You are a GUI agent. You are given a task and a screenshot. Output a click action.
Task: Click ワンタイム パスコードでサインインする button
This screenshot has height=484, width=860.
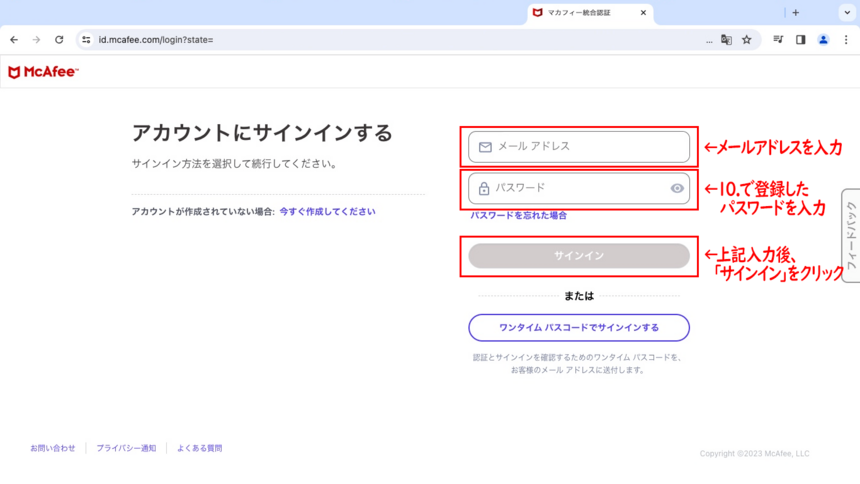pyautogui.click(x=579, y=328)
